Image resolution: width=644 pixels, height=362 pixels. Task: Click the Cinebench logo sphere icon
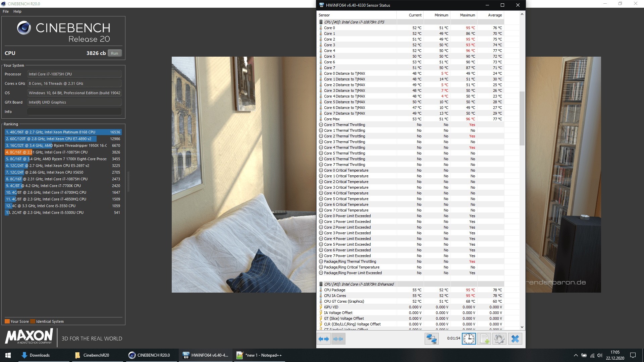(24, 28)
